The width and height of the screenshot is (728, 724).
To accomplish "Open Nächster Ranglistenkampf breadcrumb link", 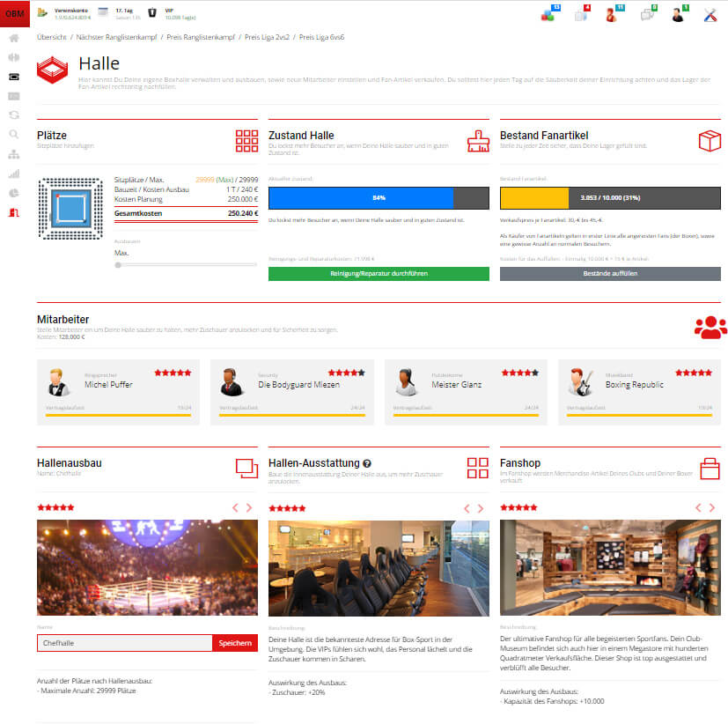I will pos(109,38).
